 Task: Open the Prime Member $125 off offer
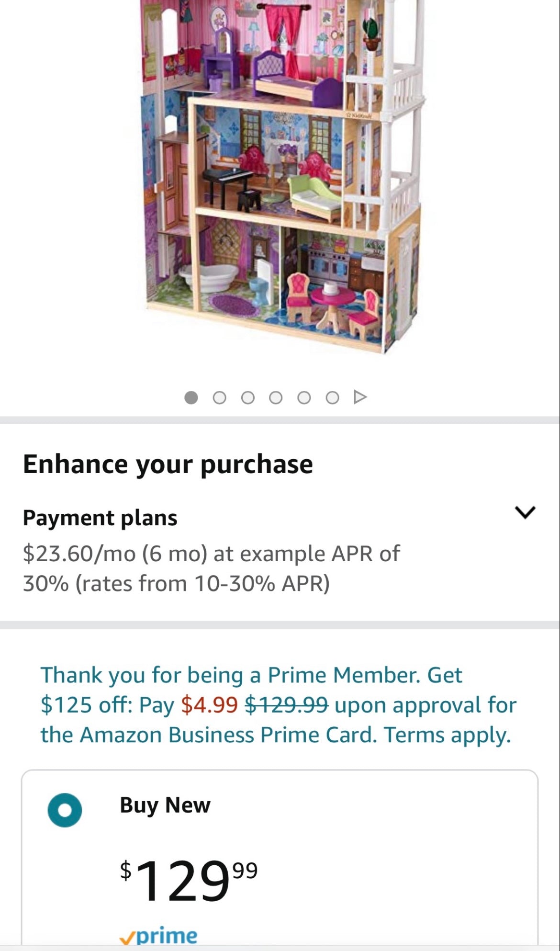click(251, 676)
